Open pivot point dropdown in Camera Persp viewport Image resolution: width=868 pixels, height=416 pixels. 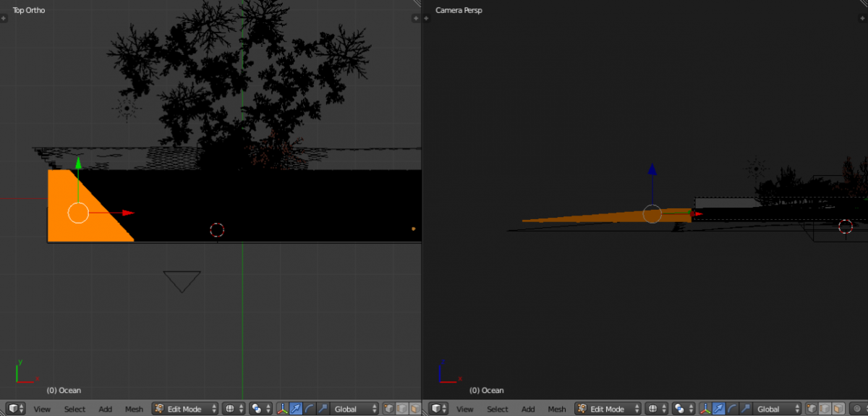click(x=683, y=409)
